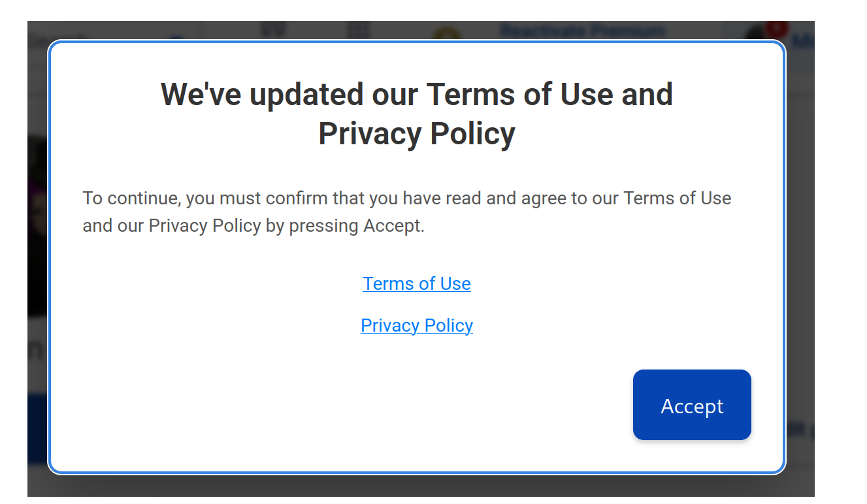The image size is (867, 504).
Task: Open the apps grid icon in header
Action: (358, 30)
